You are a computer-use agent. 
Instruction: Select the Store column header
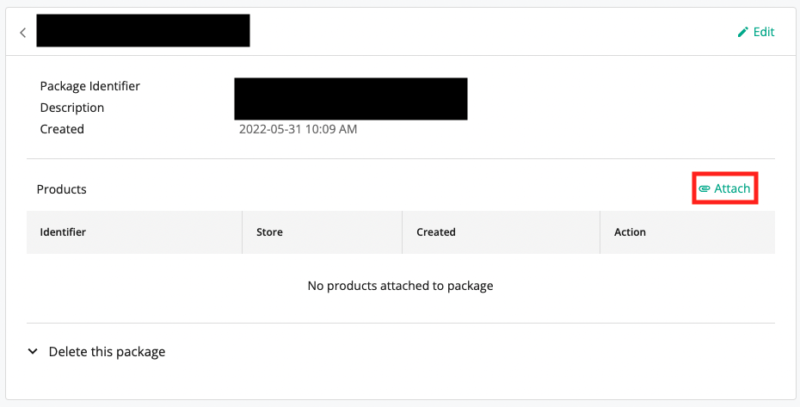270,232
